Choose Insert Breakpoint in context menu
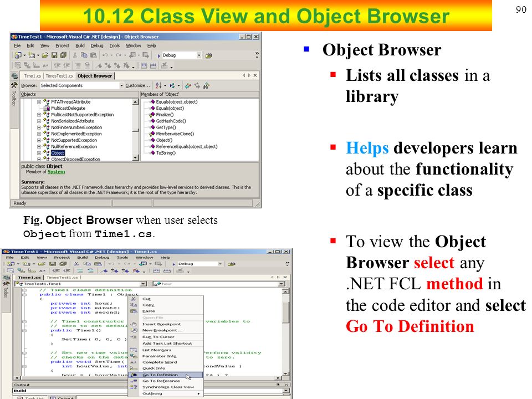This screenshot has height=399, width=532. click(166, 324)
